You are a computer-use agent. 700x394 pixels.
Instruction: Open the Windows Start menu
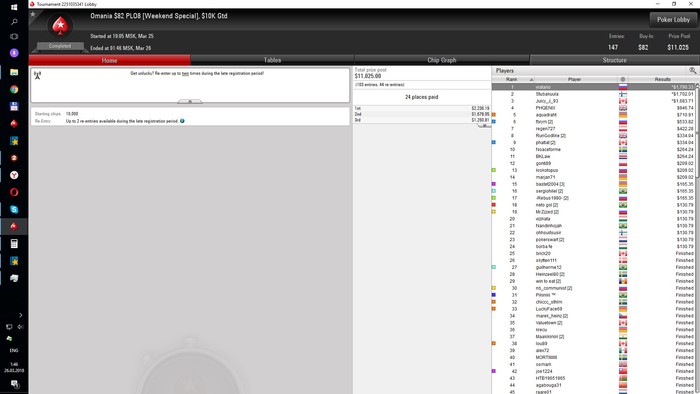[x=14, y=7]
